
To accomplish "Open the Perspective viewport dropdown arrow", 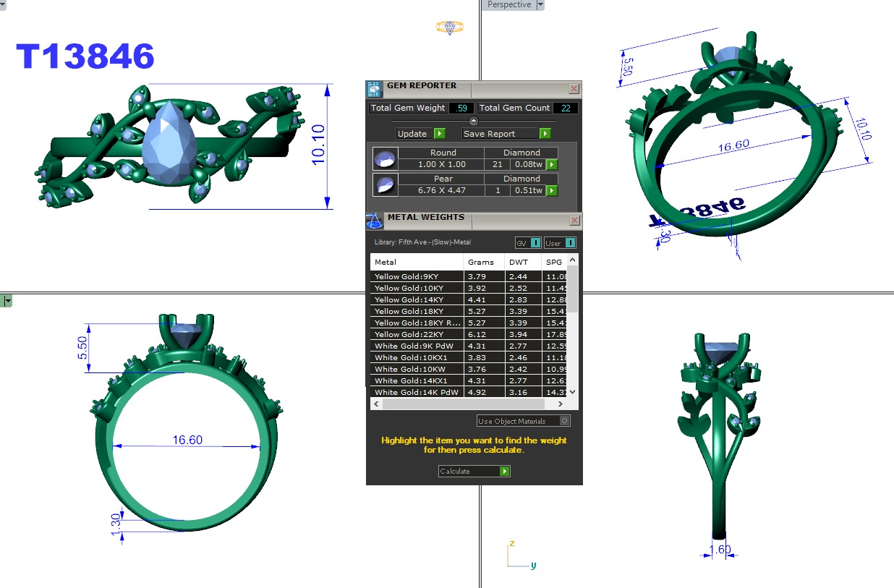I will [540, 5].
